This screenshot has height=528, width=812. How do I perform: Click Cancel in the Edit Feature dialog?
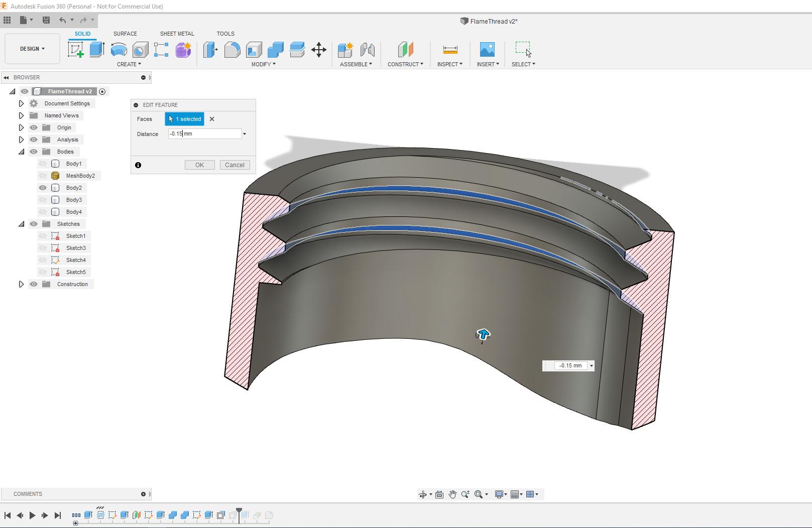pyautogui.click(x=235, y=165)
